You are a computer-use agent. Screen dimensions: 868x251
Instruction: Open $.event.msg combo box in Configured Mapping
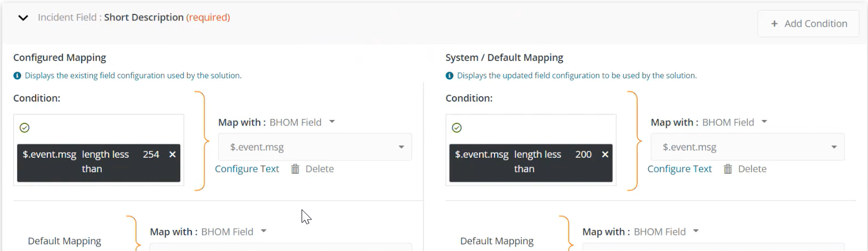[315, 147]
